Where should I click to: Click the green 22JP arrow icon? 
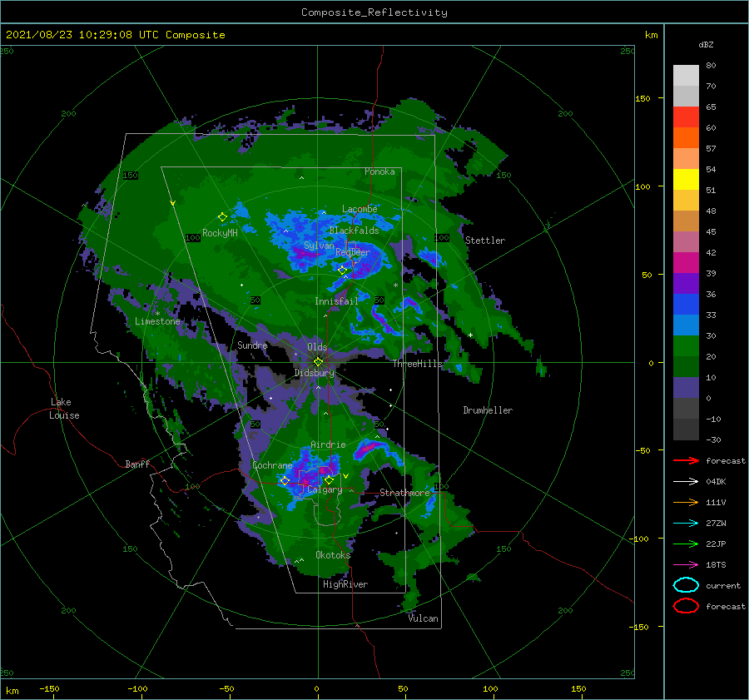click(686, 544)
